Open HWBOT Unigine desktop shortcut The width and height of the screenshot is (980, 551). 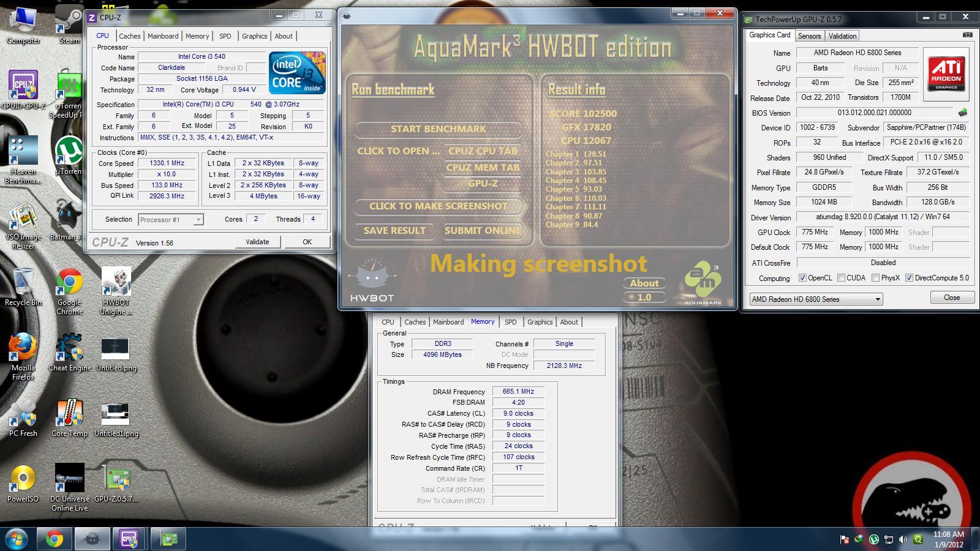tap(116, 292)
